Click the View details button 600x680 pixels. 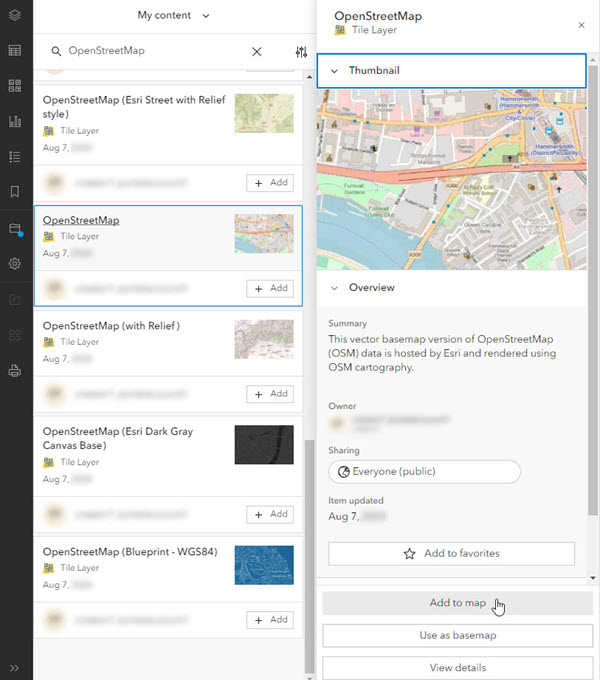coord(457,668)
